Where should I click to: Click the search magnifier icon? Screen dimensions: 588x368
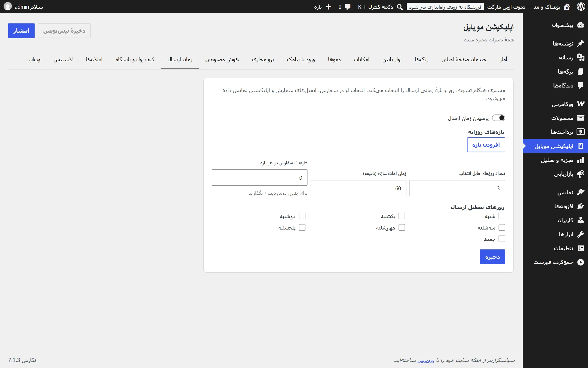tap(400, 7)
